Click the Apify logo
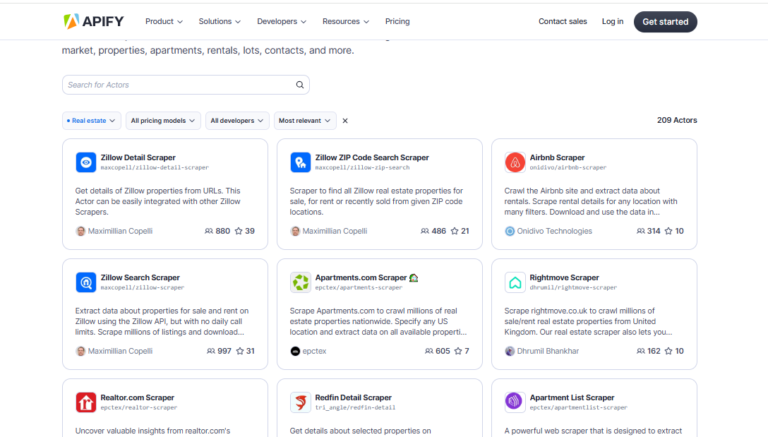Screen dimensions: 768x437 [94, 22]
